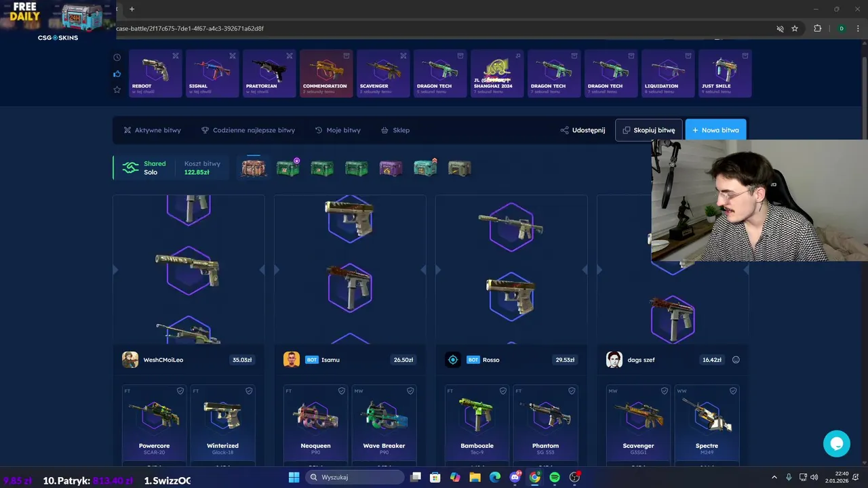Viewport: 868px width, 488px height.
Task: Open Windows Start menu
Action: [294, 477]
